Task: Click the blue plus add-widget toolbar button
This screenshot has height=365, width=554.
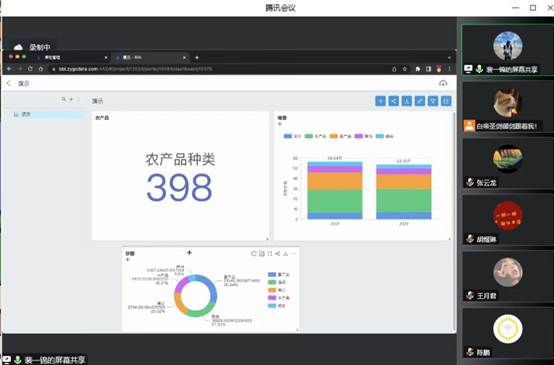Action: (x=381, y=101)
